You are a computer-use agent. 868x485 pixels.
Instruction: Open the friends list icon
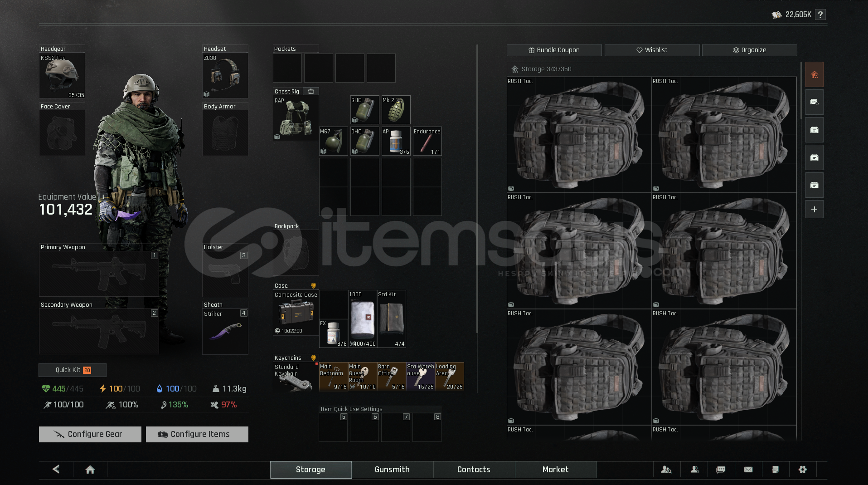(x=694, y=470)
